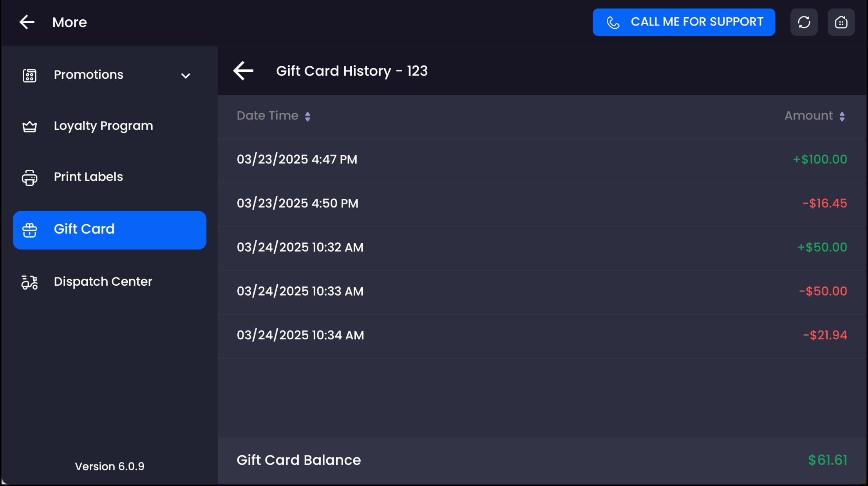Sort by Date Time arrows
The width and height of the screenshot is (868, 486).
(x=307, y=116)
